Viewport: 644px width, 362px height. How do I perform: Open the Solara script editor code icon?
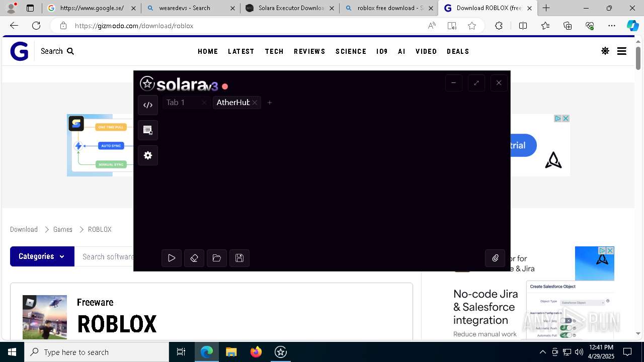(x=148, y=105)
